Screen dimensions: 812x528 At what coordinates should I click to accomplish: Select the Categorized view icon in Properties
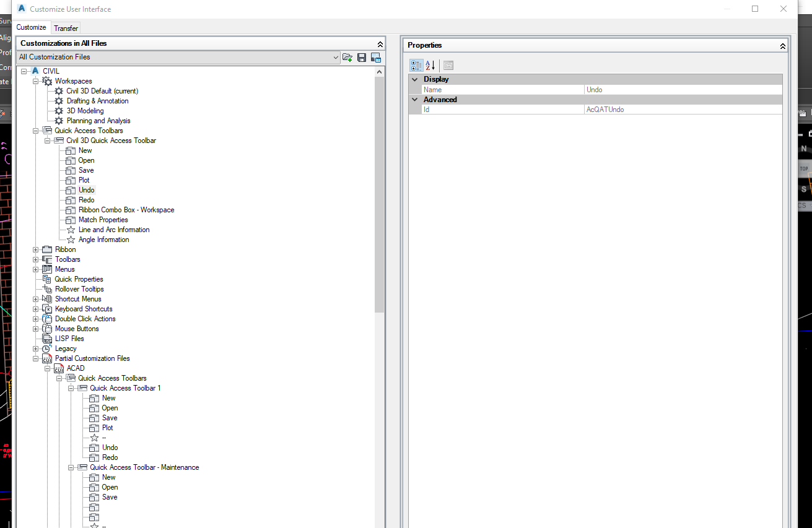[x=416, y=65]
